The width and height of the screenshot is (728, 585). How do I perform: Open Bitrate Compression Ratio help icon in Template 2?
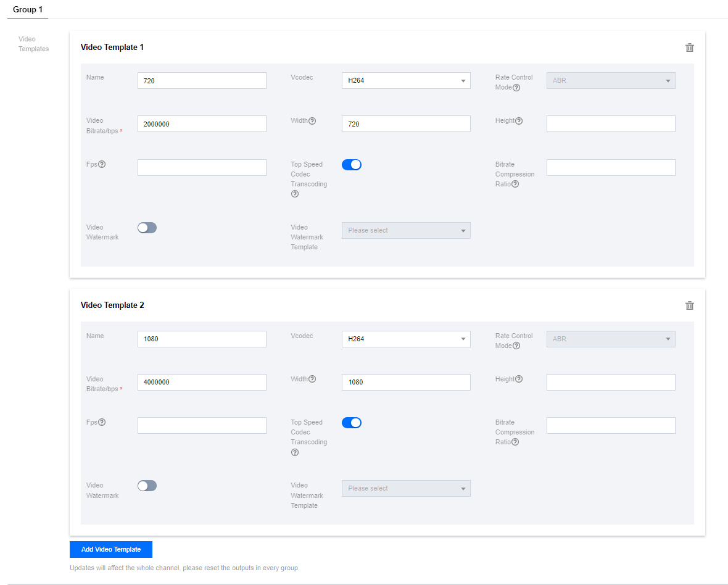pos(515,442)
